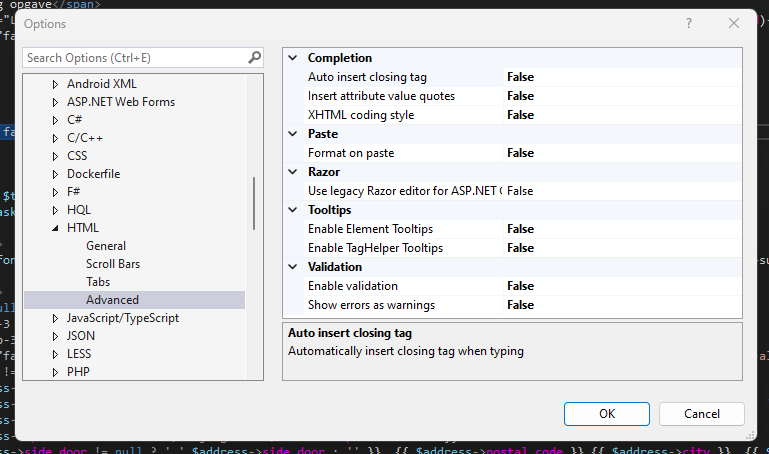Click the help question mark icon

[x=689, y=23]
